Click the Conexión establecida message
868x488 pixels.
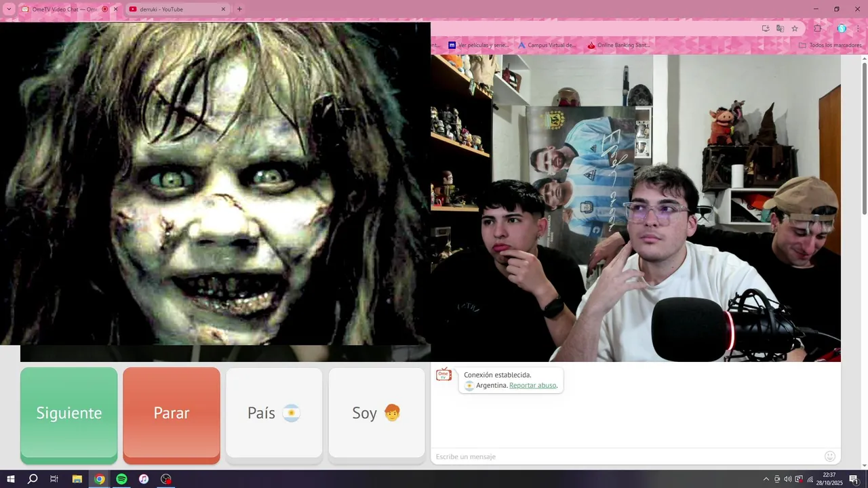click(497, 375)
